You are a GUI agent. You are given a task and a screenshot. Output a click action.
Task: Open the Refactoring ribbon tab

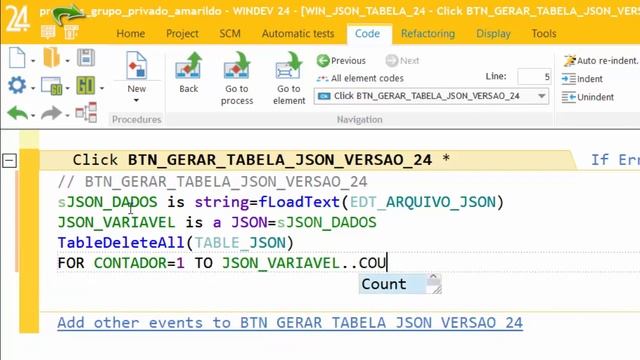point(428,33)
